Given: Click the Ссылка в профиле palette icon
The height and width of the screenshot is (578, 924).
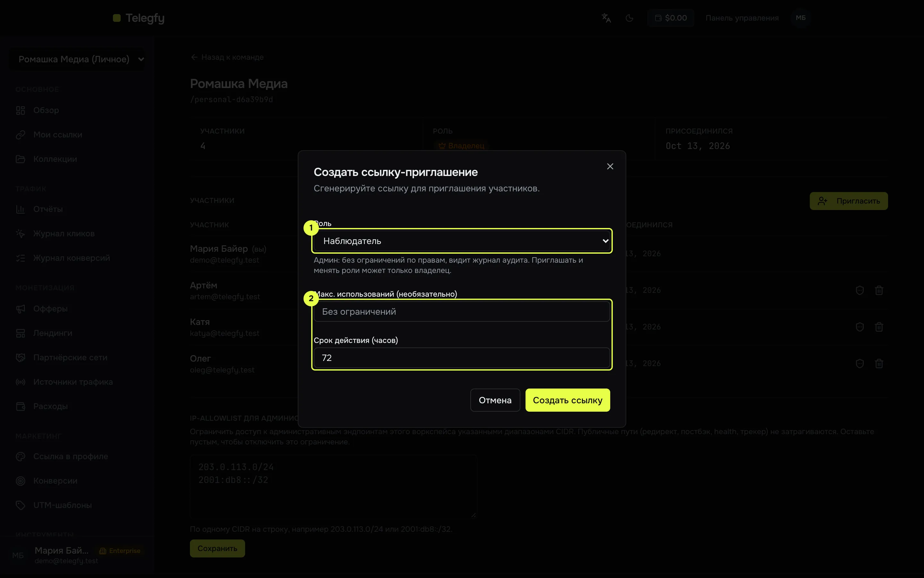Looking at the screenshot, I should coord(21,456).
